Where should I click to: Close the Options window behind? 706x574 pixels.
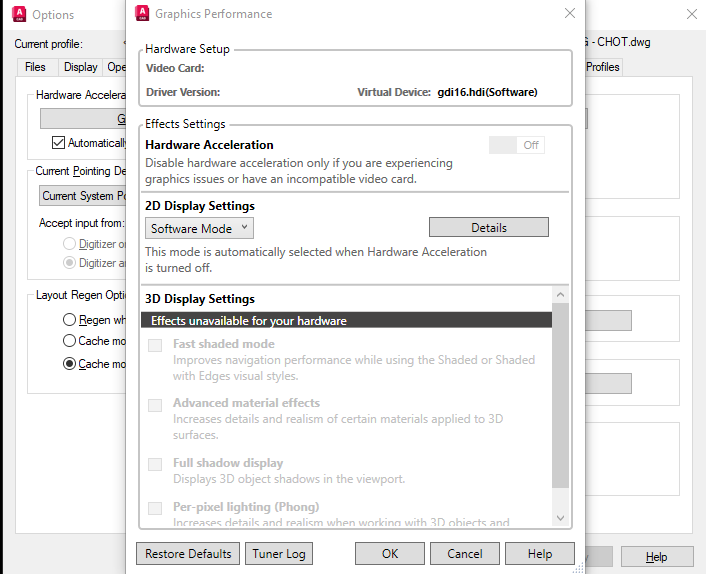click(692, 14)
